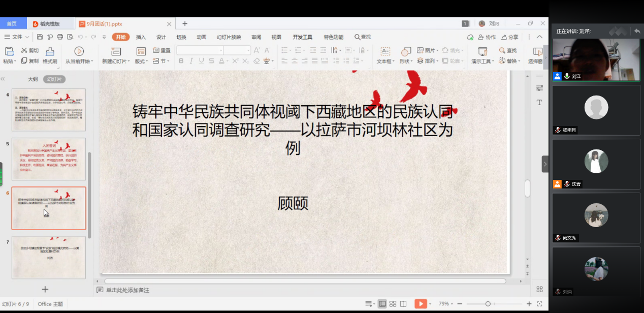Image resolution: width=644 pixels, height=313 pixels.
Task: Expand the Layout (版式) dropdown
Action: coord(142,61)
